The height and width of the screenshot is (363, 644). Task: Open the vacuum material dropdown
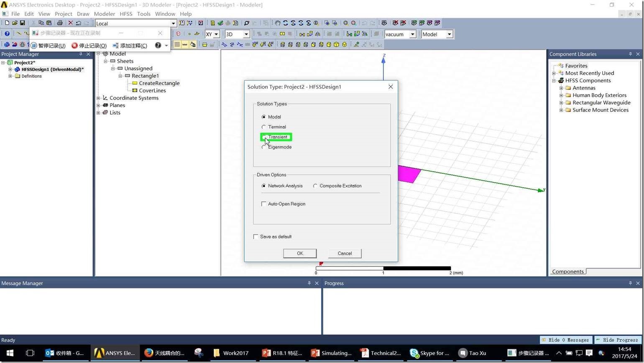point(412,34)
